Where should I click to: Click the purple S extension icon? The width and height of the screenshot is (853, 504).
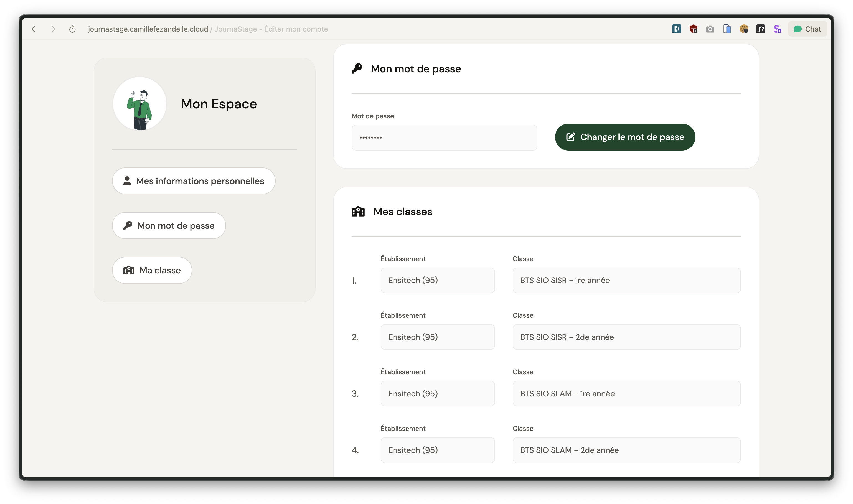[777, 29]
